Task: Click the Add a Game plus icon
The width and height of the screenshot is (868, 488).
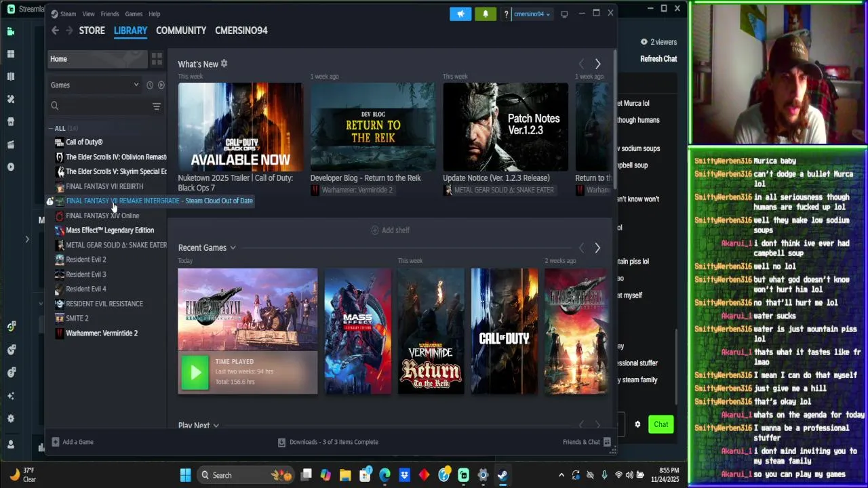Action: tap(56, 442)
